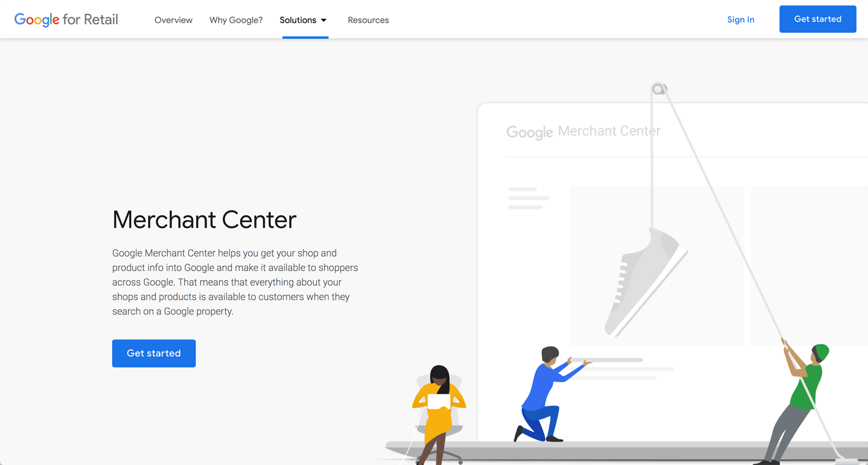
Task: Click the Sign In link
Action: tap(741, 20)
